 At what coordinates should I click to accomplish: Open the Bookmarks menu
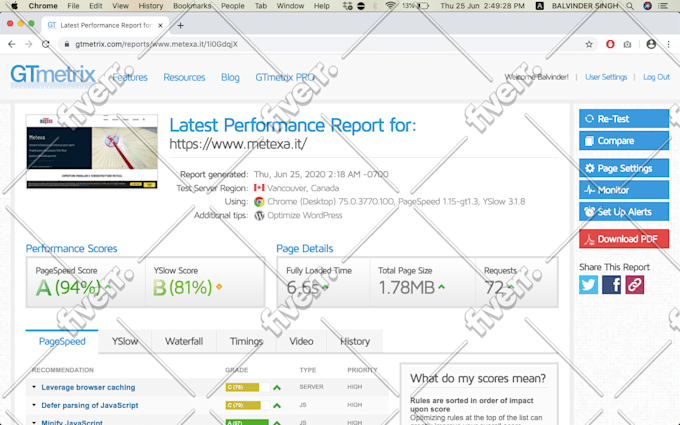point(192,6)
